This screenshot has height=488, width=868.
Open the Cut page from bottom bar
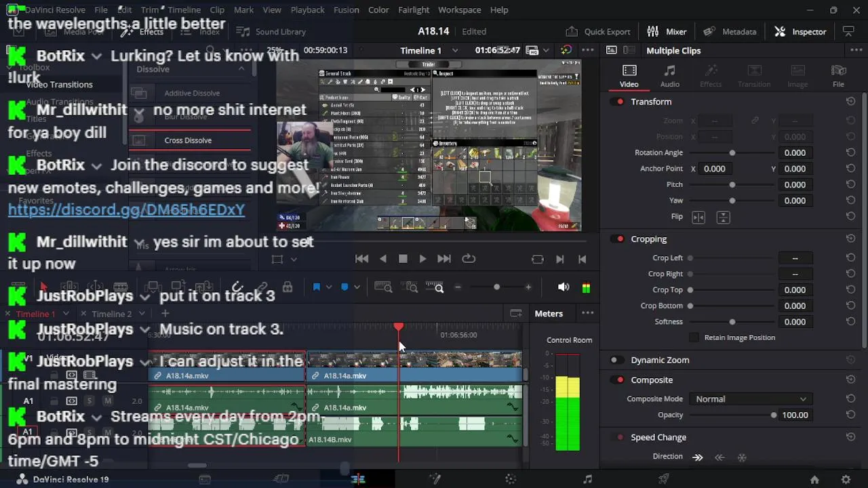click(281, 479)
